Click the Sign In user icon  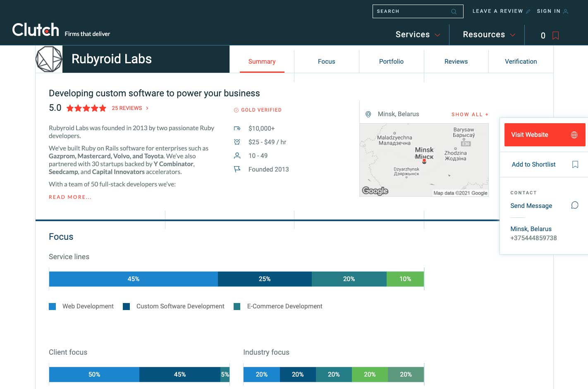[566, 12]
